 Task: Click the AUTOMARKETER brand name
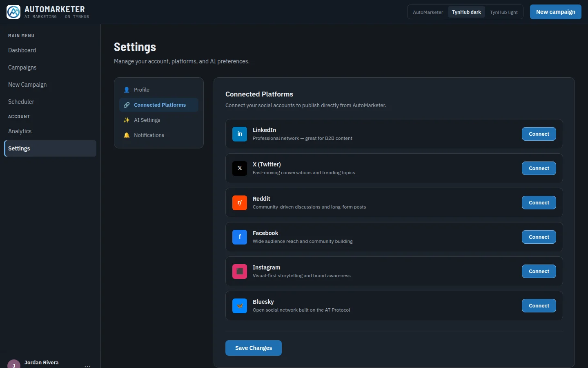point(55,9)
